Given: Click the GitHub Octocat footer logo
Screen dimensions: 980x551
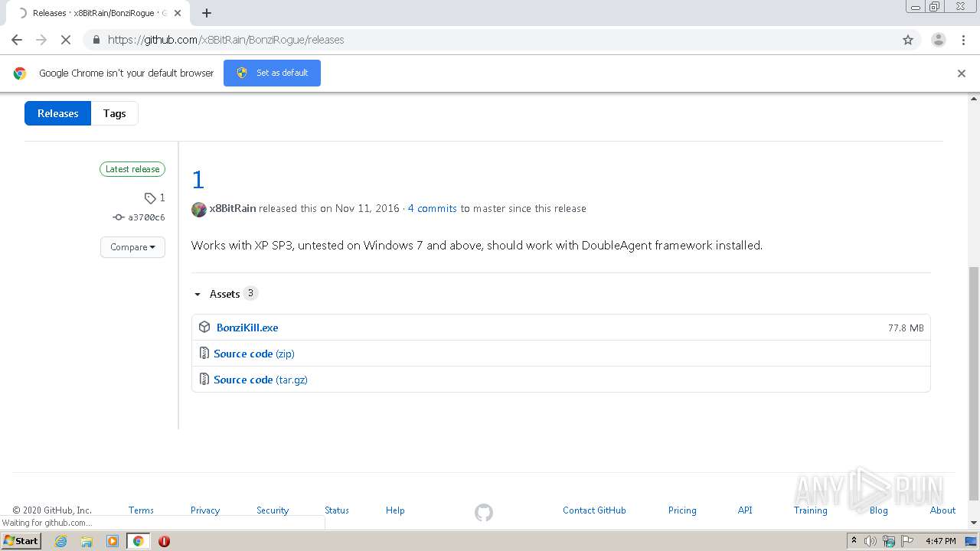Looking at the screenshot, I should click(484, 512).
